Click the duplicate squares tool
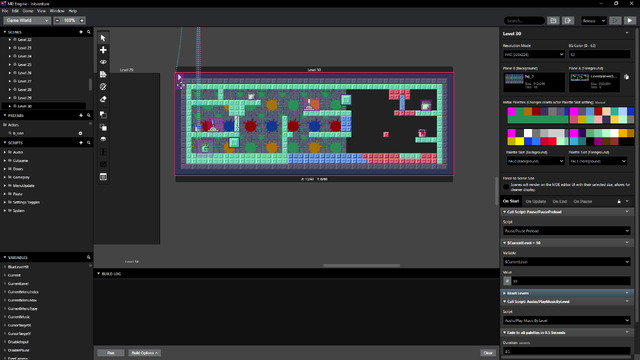This screenshot has height=360, width=640. click(x=103, y=127)
